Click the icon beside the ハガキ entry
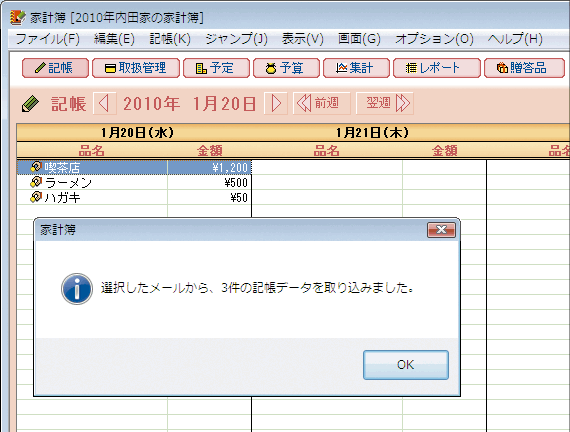This screenshot has height=432, width=570. click(36, 197)
